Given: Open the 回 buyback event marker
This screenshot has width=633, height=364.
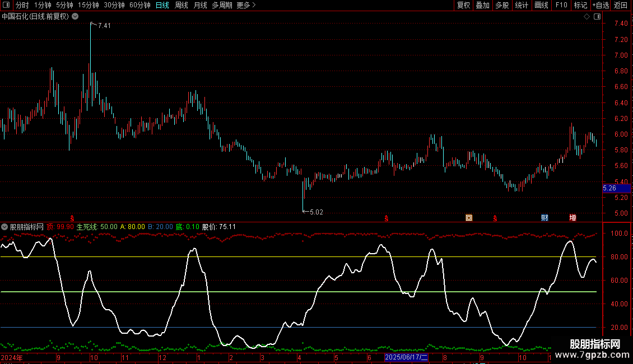Looking at the screenshot, I should pyautogui.click(x=469, y=218).
